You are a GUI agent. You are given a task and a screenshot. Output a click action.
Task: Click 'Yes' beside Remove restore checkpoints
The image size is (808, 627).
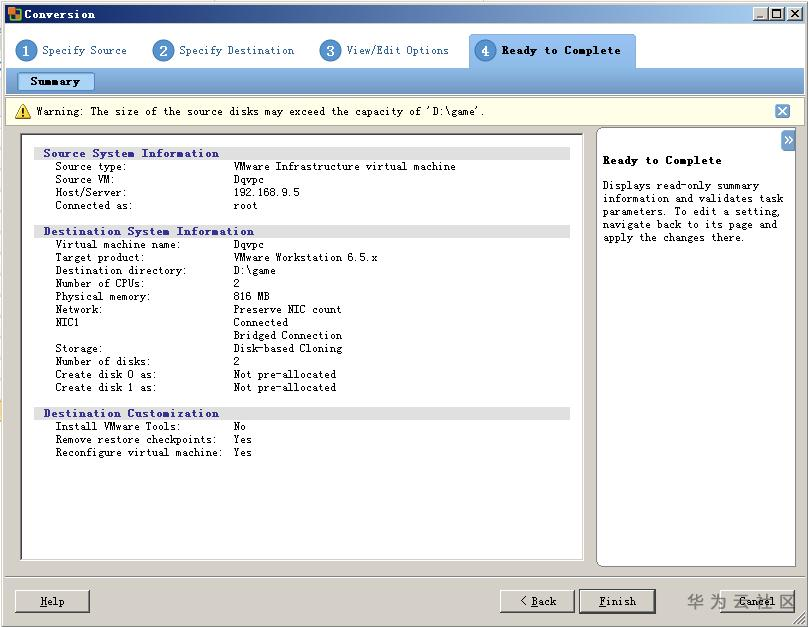243,439
